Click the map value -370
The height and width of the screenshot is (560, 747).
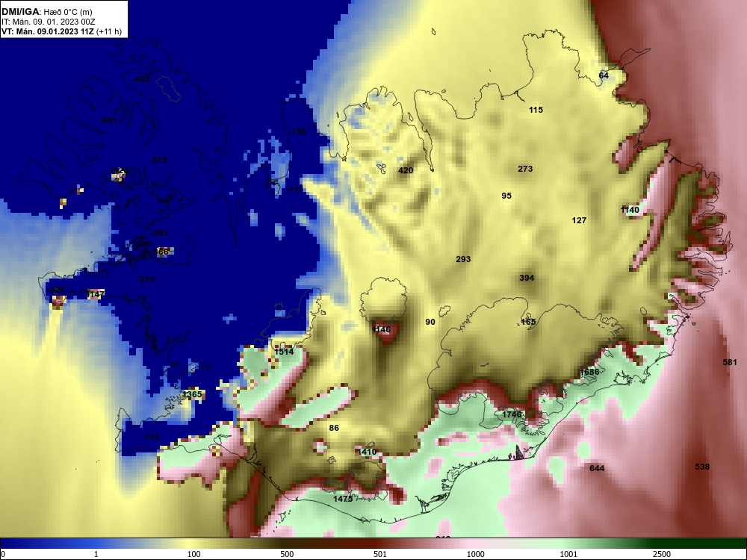[146, 279]
